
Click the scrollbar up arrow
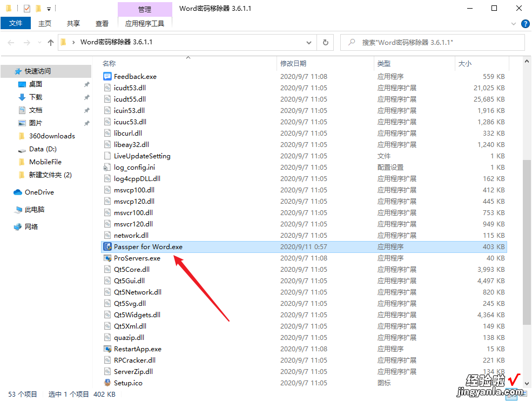click(x=527, y=62)
